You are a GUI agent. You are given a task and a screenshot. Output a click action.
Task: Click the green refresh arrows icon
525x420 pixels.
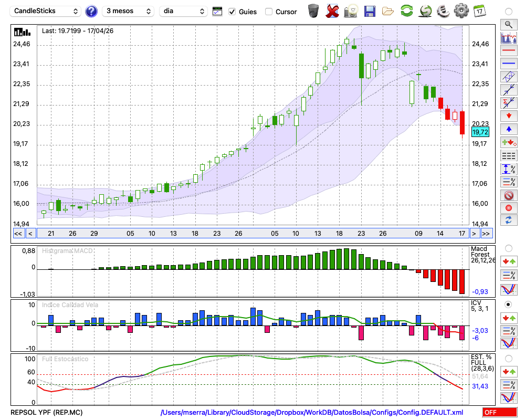pos(406,10)
